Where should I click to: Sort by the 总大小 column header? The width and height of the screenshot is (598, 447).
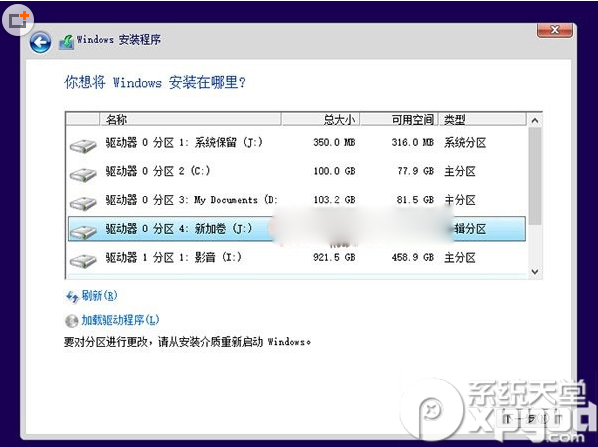320,119
